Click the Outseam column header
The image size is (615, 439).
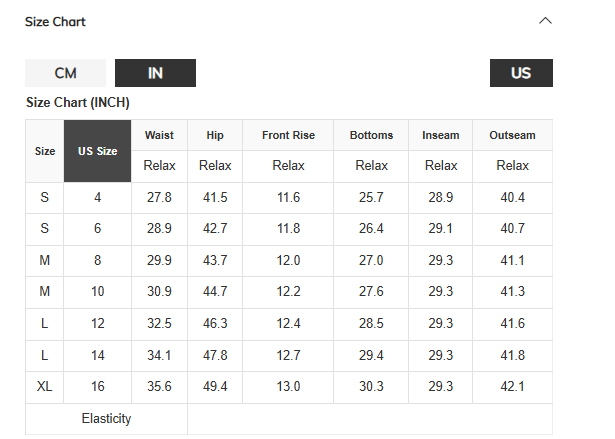512,135
